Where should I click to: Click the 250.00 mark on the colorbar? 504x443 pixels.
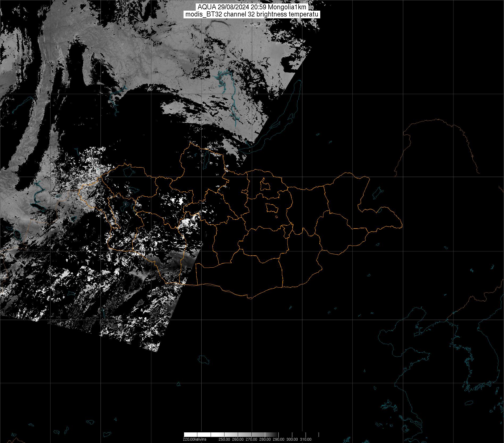tap(224, 439)
